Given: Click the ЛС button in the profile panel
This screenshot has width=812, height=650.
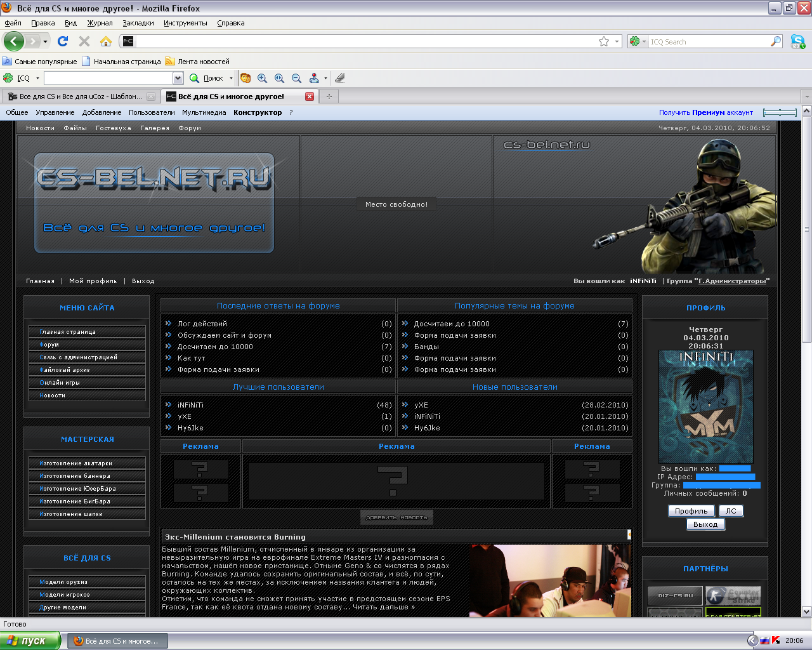Looking at the screenshot, I should pyautogui.click(x=731, y=511).
